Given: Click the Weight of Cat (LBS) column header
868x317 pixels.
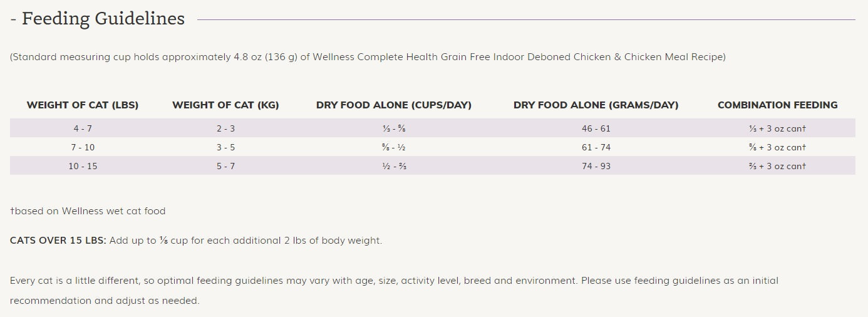Looking at the screenshot, I should (83, 105).
